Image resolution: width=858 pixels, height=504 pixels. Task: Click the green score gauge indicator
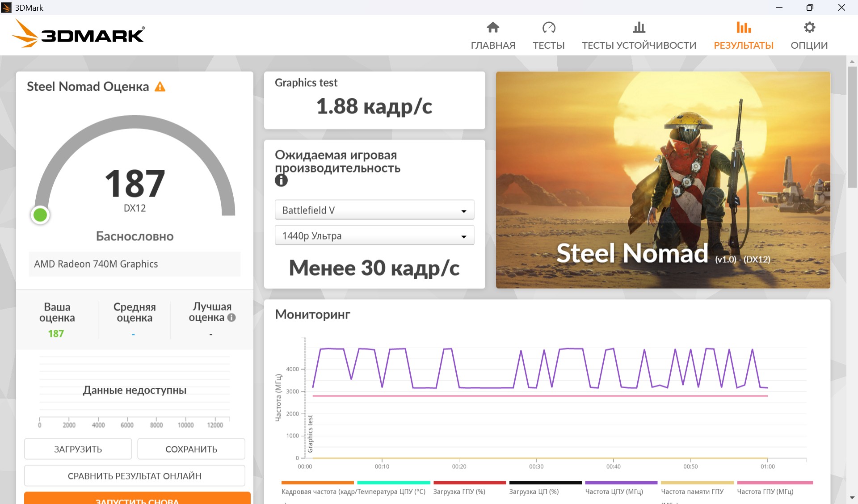coord(40,215)
